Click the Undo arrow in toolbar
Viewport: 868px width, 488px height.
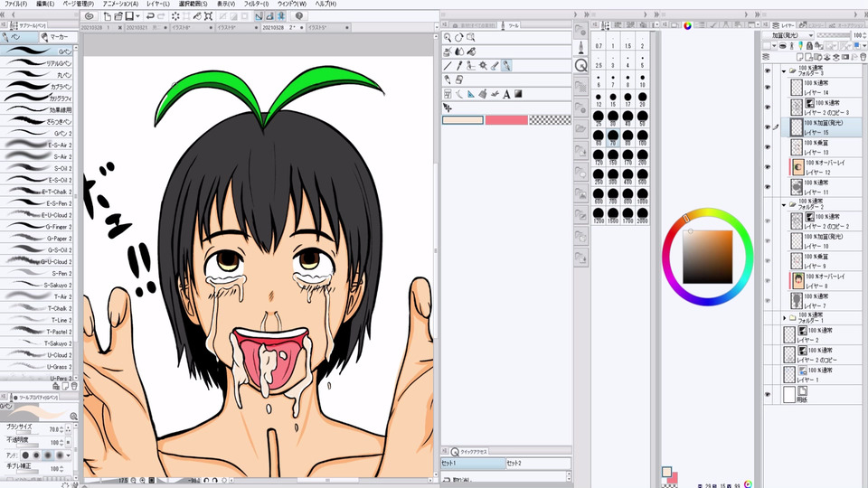149,16
